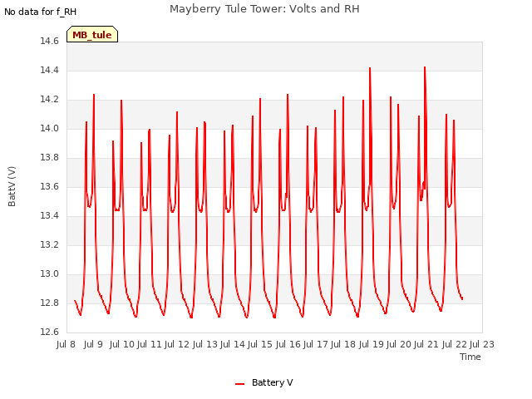Click the 13.4 y-axis tick label
The height and width of the screenshot is (399, 532).
49,215
